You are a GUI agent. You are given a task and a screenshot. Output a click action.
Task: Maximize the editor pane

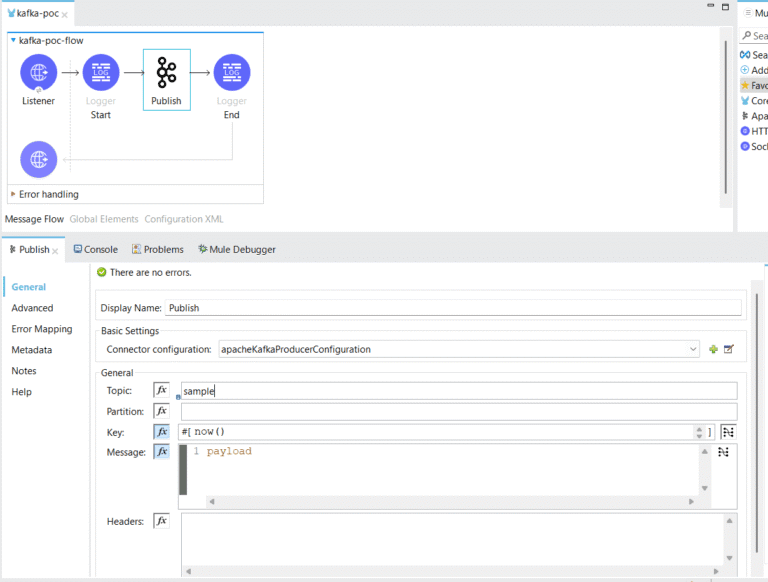[x=725, y=6]
